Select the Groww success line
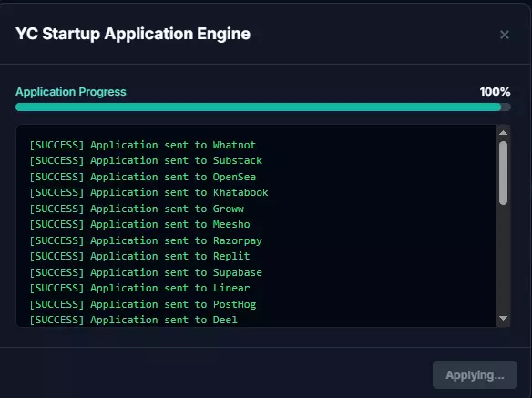The width and height of the screenshot is (532, 398). 137,209
